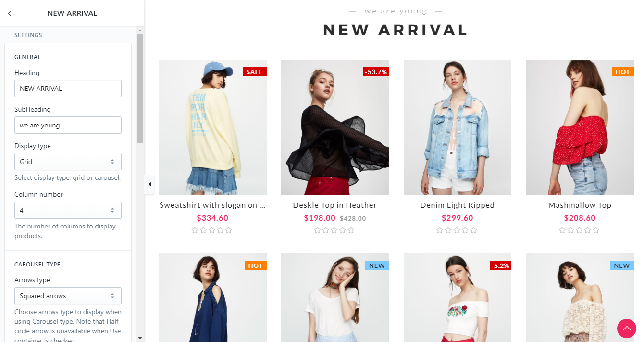Click the -53.7% discount badge

(x=376, y=72)
